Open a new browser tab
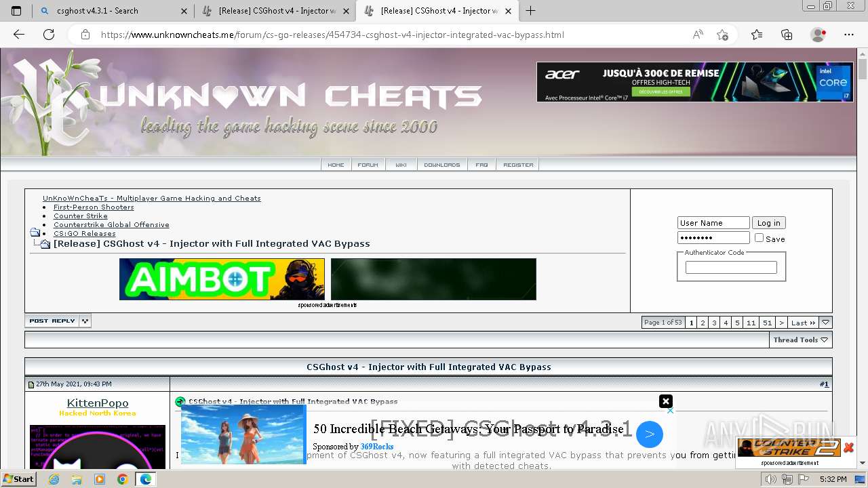Viewport: 868px width, 488px height. point(530,11)
